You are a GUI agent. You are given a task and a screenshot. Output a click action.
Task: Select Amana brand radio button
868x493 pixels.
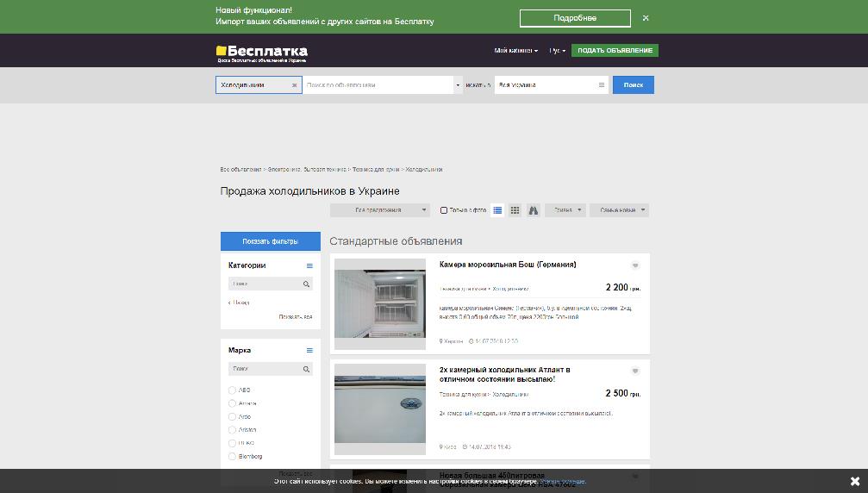(x=232, y=403)
